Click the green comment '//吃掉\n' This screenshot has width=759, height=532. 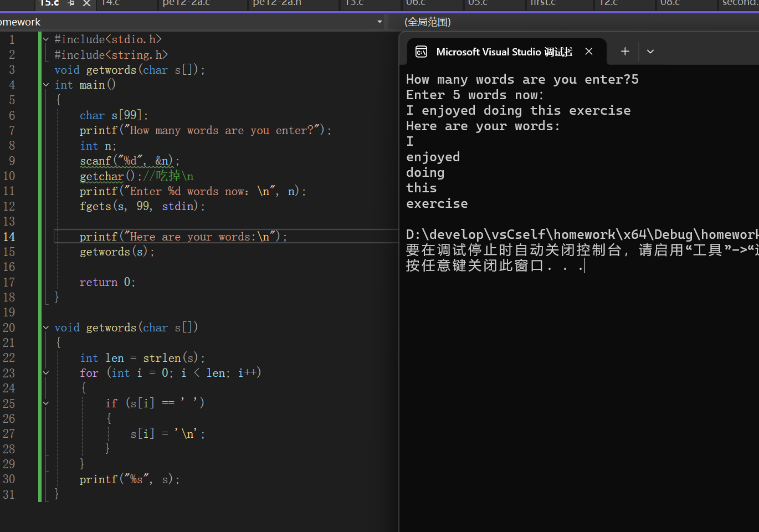(x=168, y=176)
